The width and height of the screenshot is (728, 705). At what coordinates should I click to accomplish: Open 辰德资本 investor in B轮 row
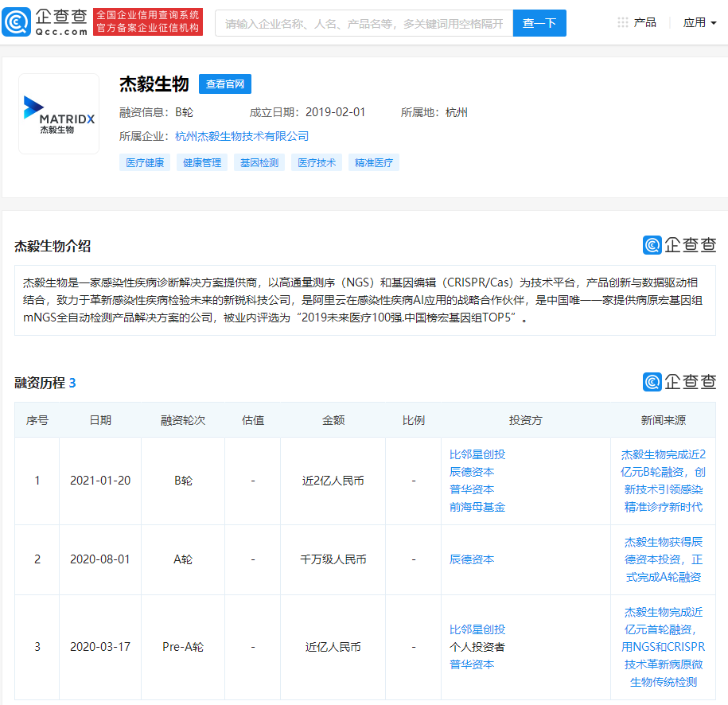coord(472,472)
